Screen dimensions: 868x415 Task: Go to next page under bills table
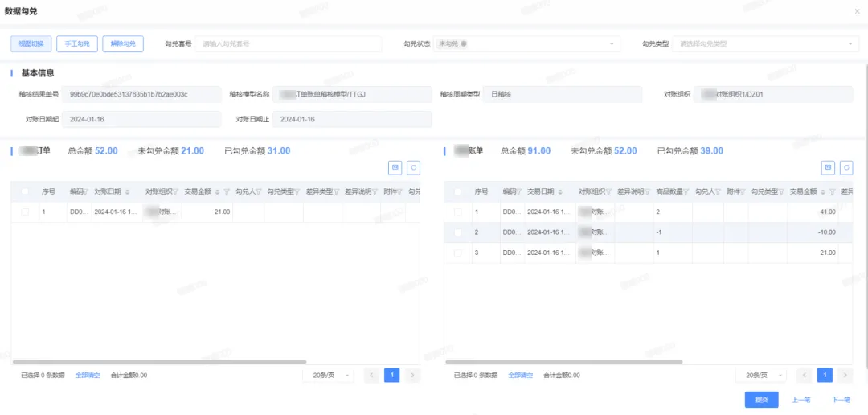pyautogui.click(x=845, y=375)
